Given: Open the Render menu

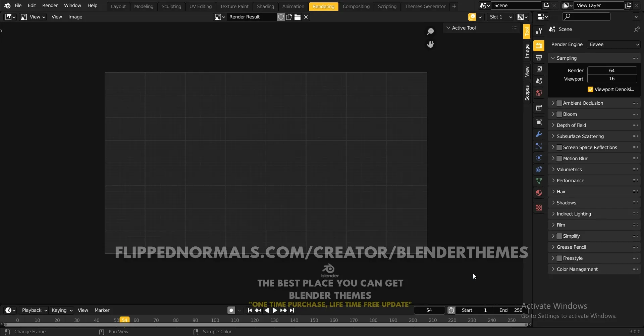Looking at the screenshot, I should (50, 5).
